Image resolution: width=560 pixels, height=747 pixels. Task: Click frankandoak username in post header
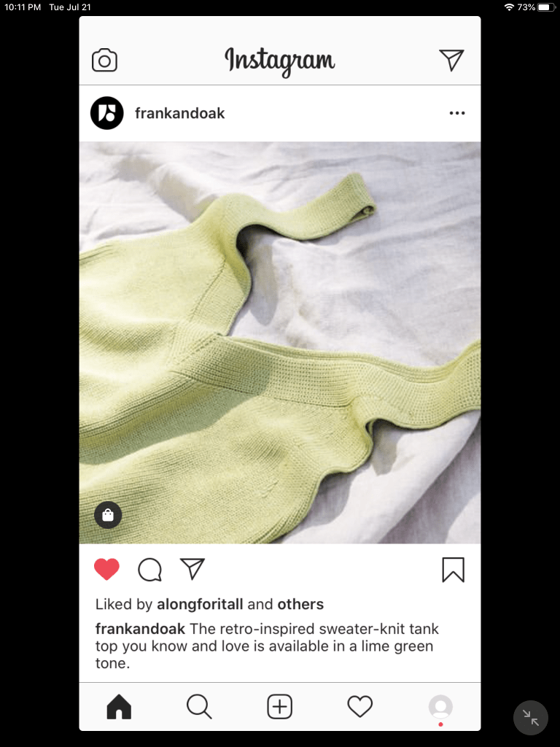(x=180, y=113)
